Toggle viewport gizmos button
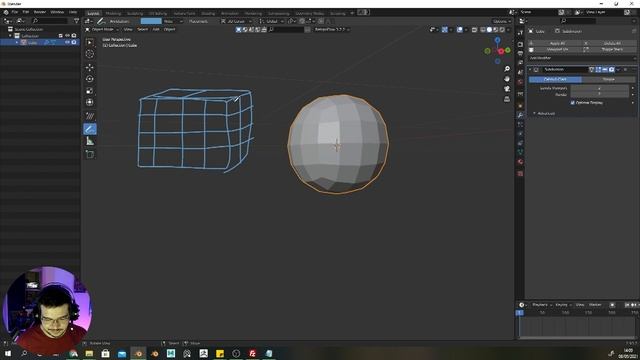Viewport: 640px width, 360px height. (445, 30)
